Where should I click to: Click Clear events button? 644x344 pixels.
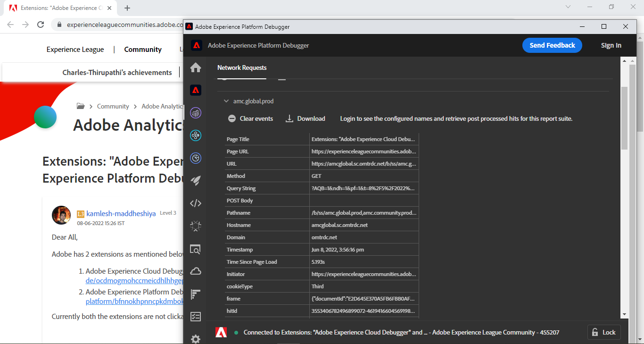250,118
